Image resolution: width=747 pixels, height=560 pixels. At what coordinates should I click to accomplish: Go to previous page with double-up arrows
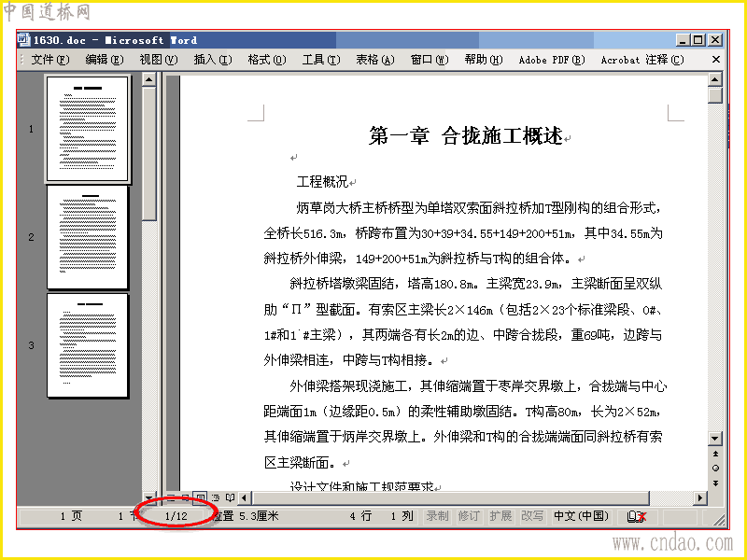tap(715, 454)
